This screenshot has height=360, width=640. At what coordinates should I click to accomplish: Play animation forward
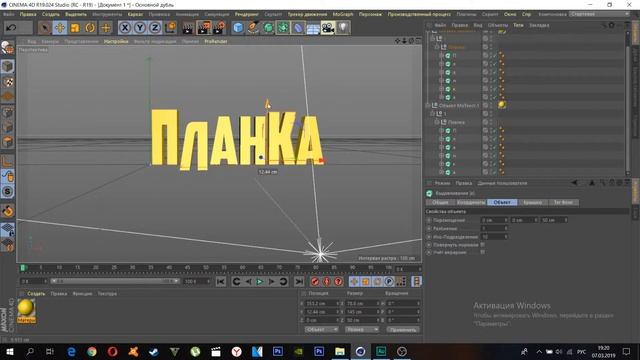(x=260, y=281)
